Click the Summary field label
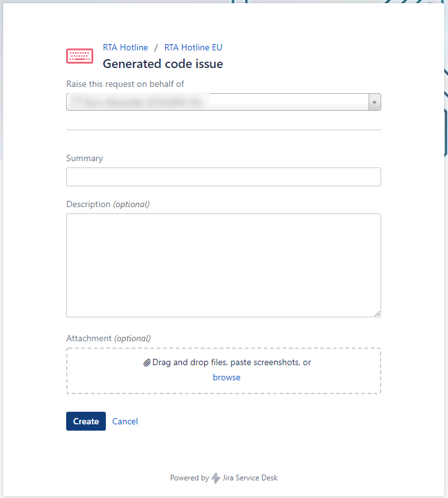448x498 pixels. click(x=84, y=159)
